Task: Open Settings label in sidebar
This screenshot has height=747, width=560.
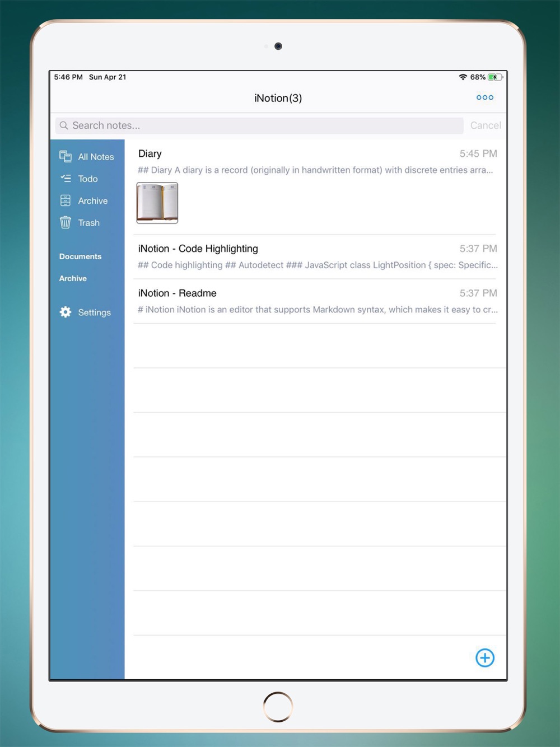Action: (95, 312)
